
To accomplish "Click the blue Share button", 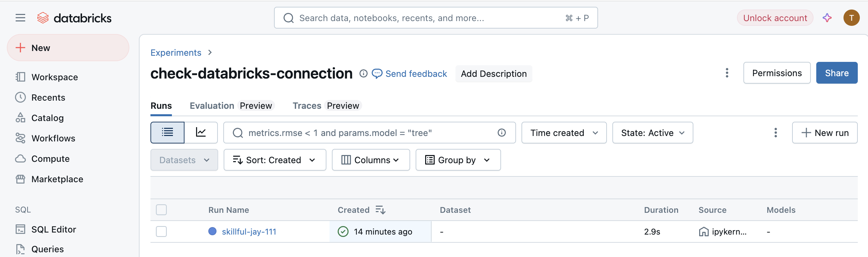I will (836, 73).
